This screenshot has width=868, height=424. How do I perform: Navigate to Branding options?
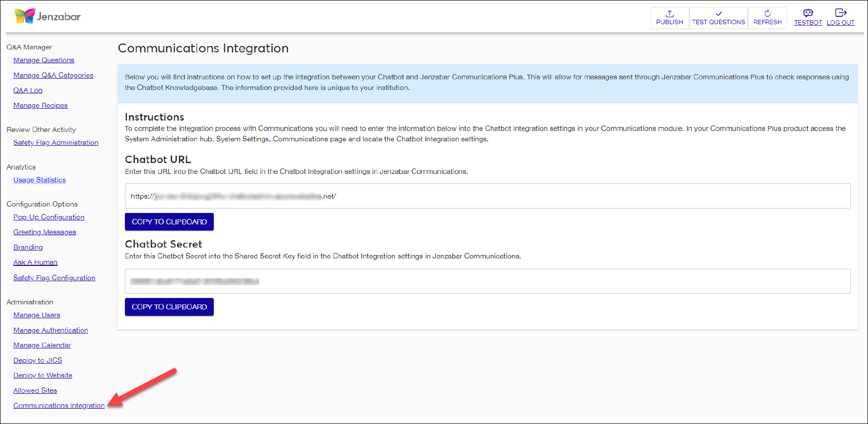pyautogui.click(x=28, y=248)
